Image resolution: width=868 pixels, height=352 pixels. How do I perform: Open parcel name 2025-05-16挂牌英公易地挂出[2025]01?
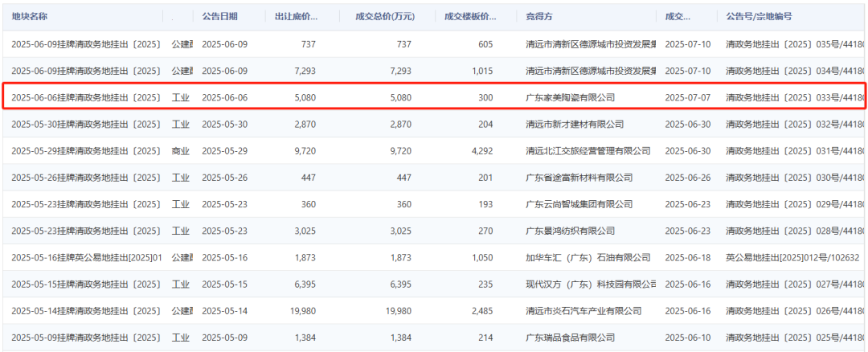pyautogui.click(x=86, y=257)
